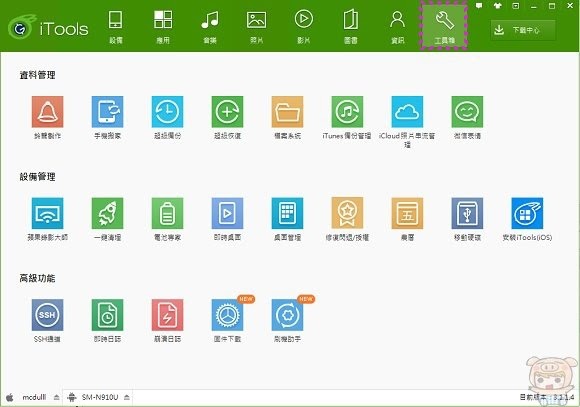Switch to the Apps grid tab

tap(163, 27)
